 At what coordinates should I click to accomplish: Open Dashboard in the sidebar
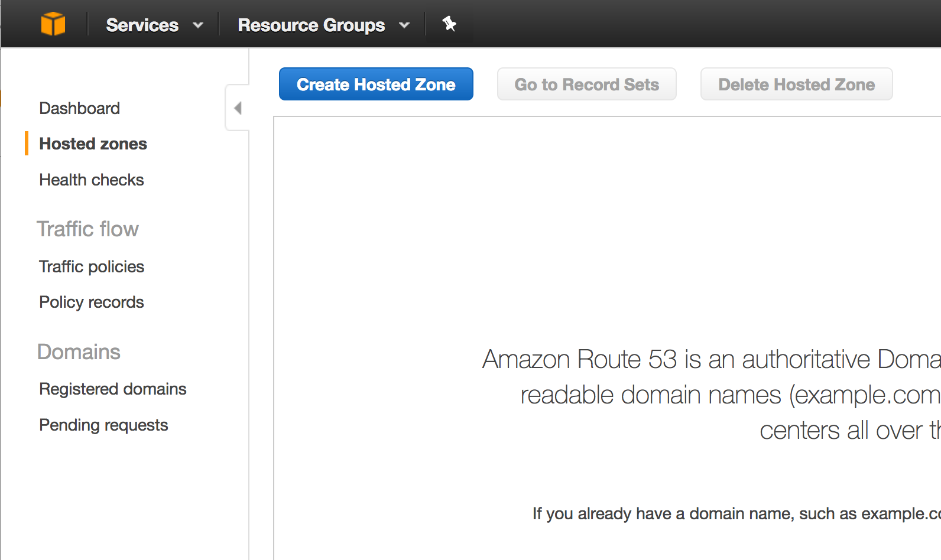click(x=80, y=108)
